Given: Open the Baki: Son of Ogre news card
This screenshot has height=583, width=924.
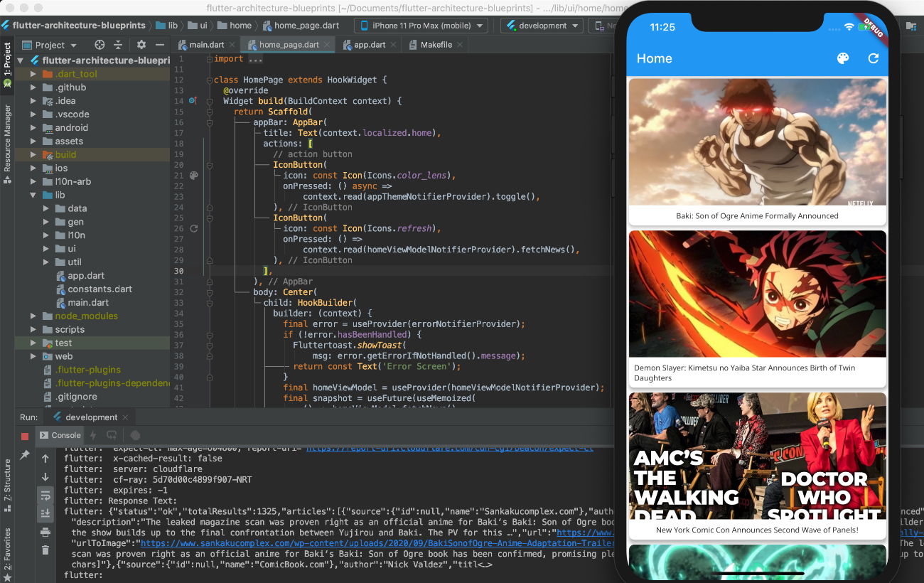Looking at the screenshot, I should point(758,152).
